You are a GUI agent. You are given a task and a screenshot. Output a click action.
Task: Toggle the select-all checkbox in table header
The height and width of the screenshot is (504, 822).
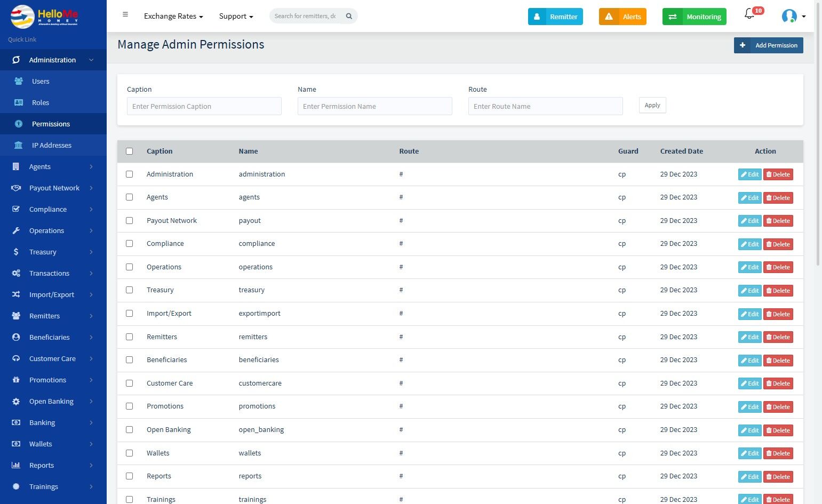(129, 151)
